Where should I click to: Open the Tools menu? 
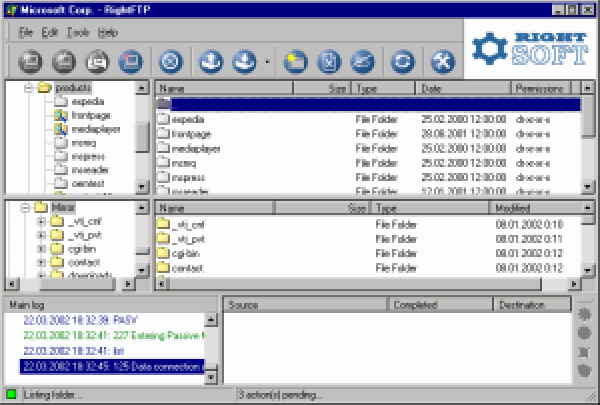coord(78,32)
